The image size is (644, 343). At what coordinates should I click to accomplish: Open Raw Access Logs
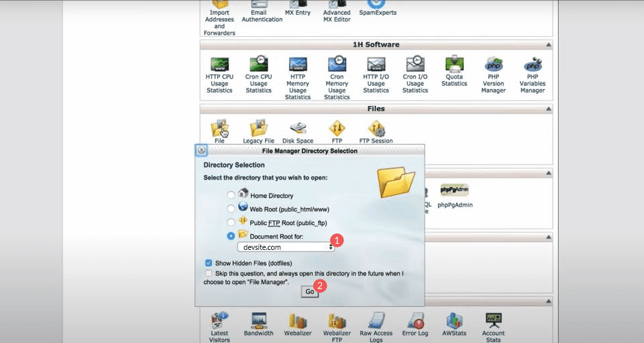(x=376, y=327)
